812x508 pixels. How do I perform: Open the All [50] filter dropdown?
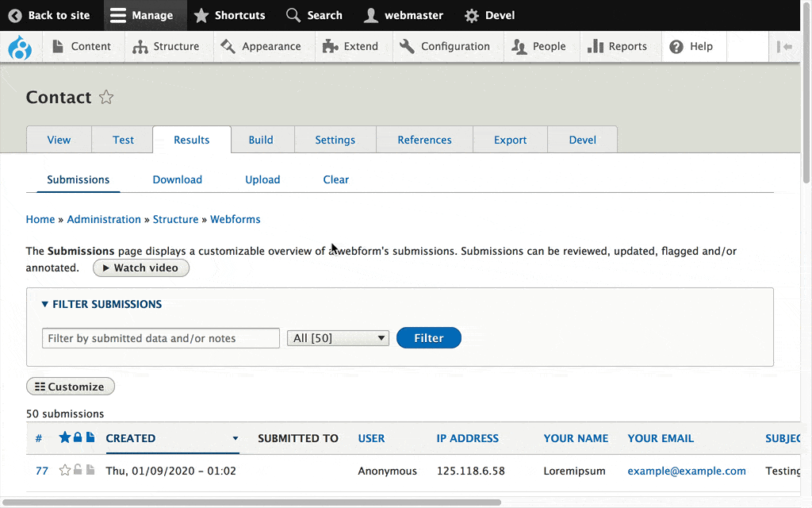(338, 338)
